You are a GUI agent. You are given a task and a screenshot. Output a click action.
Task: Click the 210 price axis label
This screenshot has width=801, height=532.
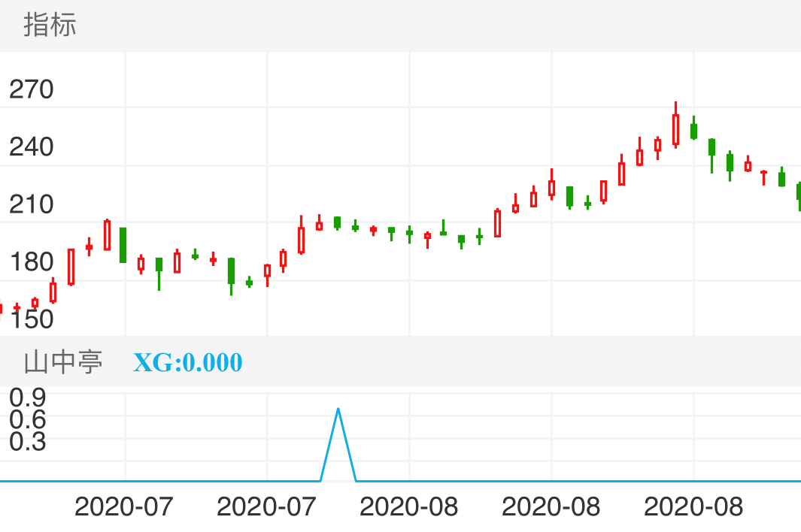pyautogui.click(x=31, y=204)
